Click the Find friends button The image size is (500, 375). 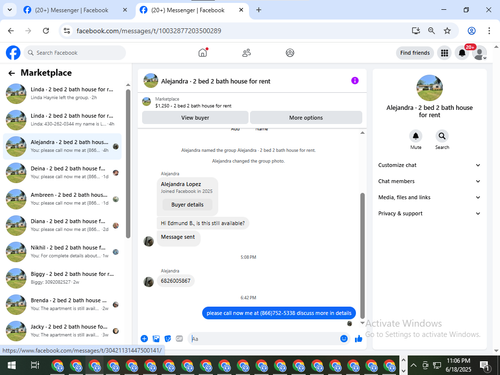click(x=415, y=53)
